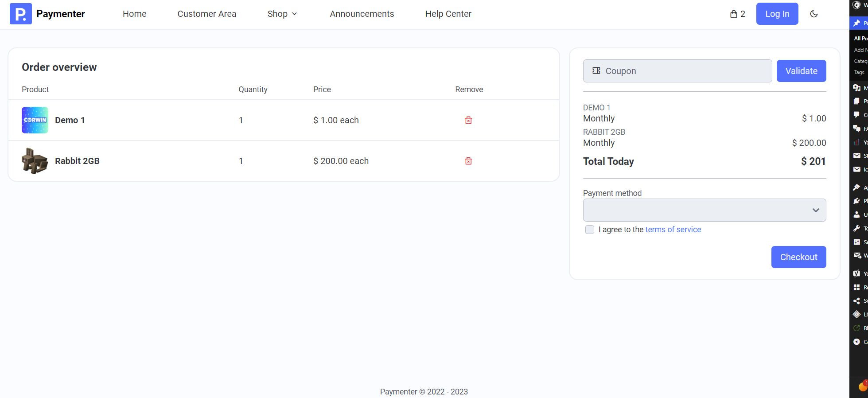Check the terms of service agreement box
868x398 pixels.
(590, 230)
